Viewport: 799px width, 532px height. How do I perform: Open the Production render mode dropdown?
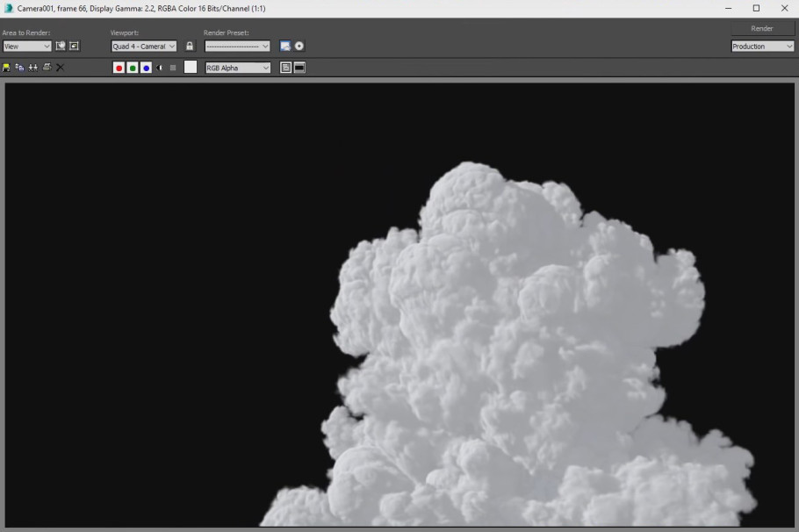pos(762,47)
